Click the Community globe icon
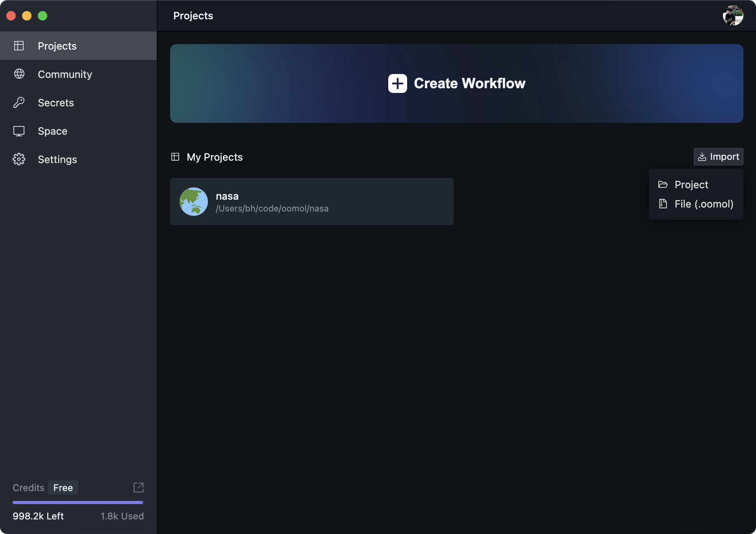This screenshot has width=756, height=534. [19, 74]
